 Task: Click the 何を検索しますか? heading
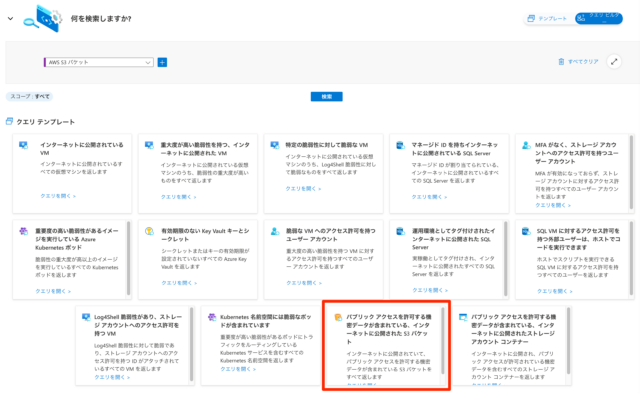click(x=101, y=18)
